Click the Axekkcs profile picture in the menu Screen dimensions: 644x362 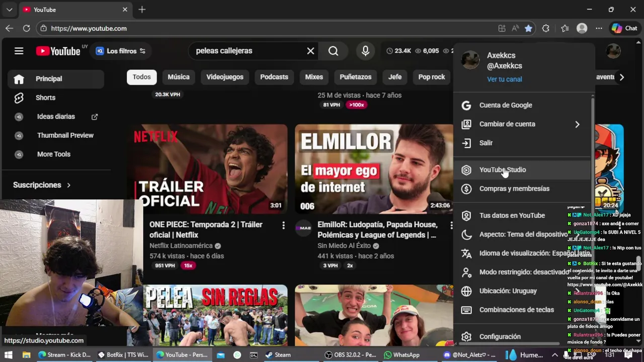click(470, 60)
